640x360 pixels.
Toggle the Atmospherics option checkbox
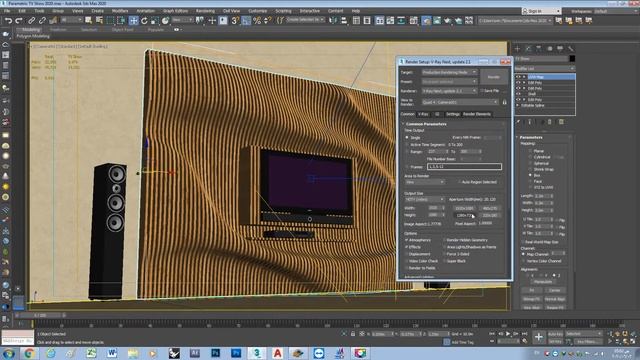pos(407,240)
